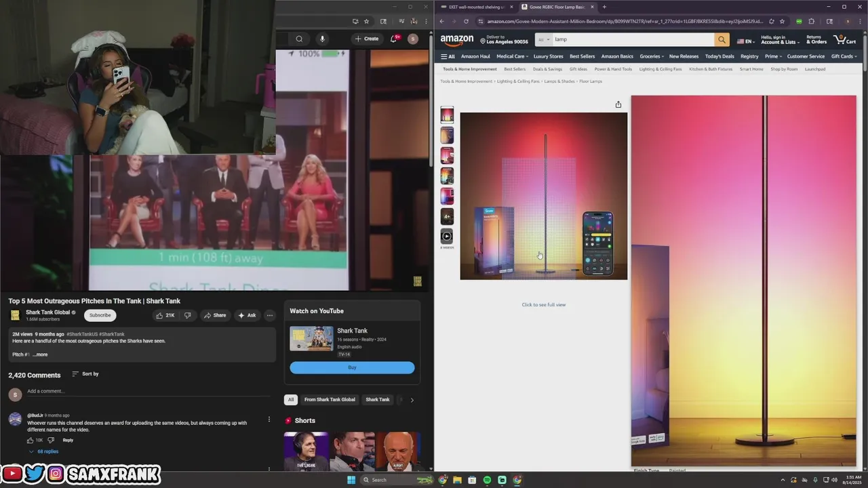Bookmark the Amazon page with star
Image resolution: width=868 pixels, height=488 pixels.
[782, 21]
